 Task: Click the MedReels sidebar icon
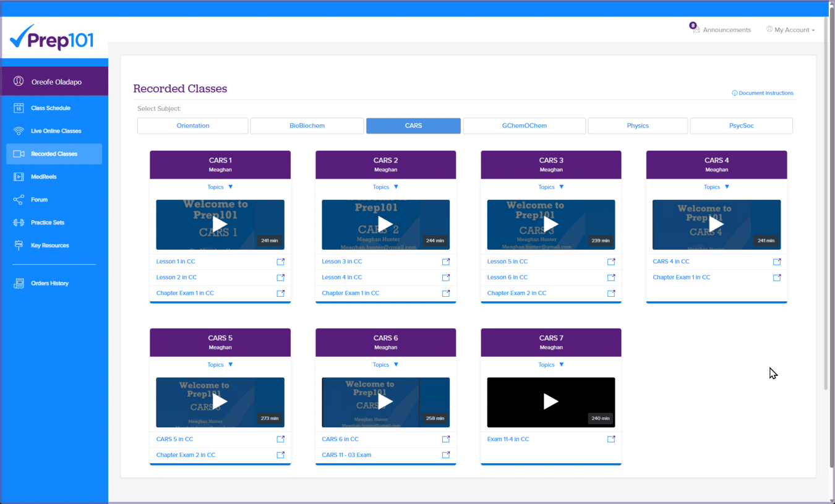(19, 176)
